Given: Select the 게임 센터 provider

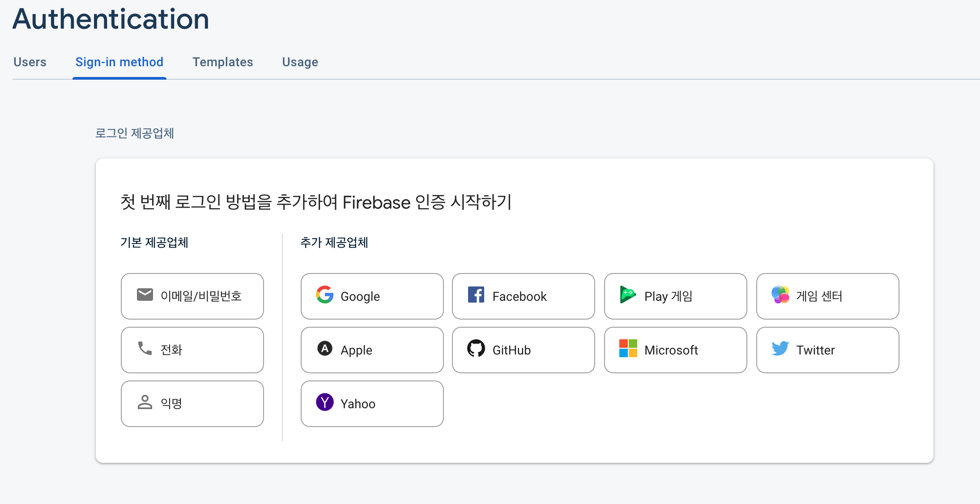Looking at the screenshot, I should (x=827, y=296).
